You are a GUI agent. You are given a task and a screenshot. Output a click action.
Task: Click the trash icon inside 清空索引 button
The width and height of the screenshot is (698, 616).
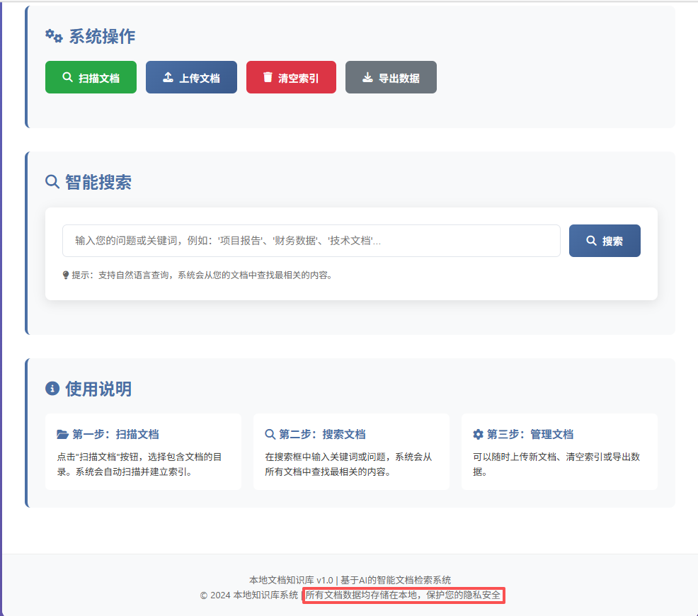268,76
